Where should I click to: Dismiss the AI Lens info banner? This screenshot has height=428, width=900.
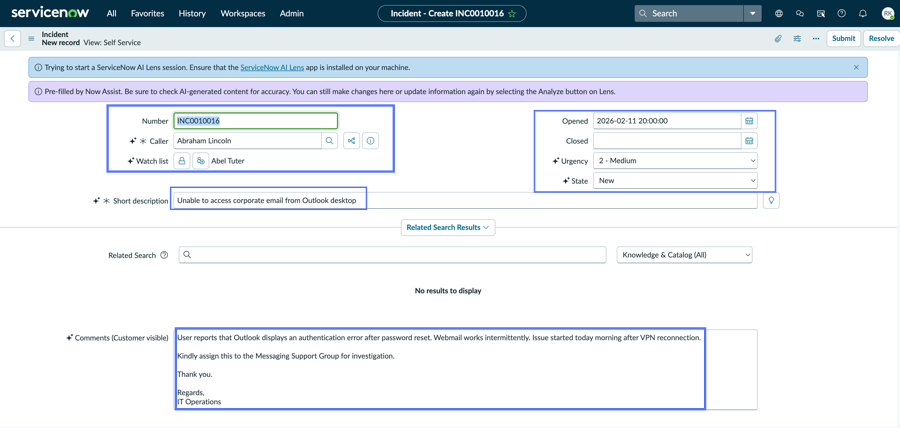[x=856, y=67]
